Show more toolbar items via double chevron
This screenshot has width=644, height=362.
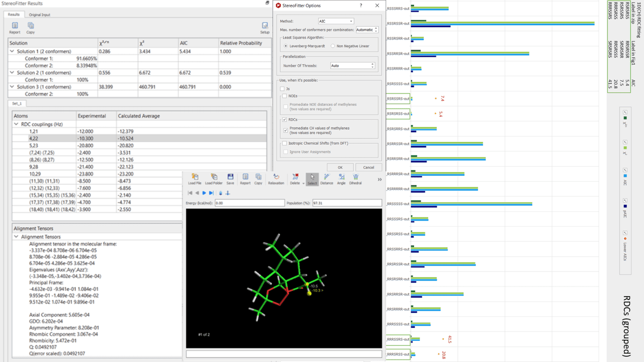(x=379, y=179)
